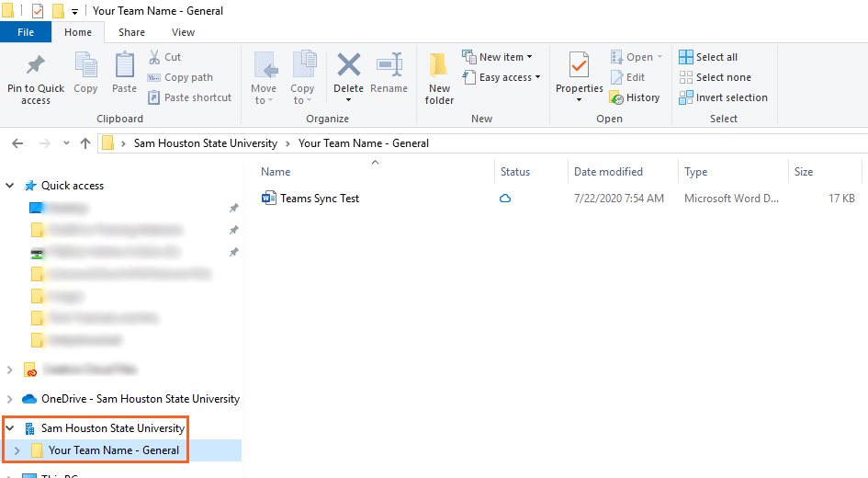Collapse the Quick access tree node

point(10,186)
